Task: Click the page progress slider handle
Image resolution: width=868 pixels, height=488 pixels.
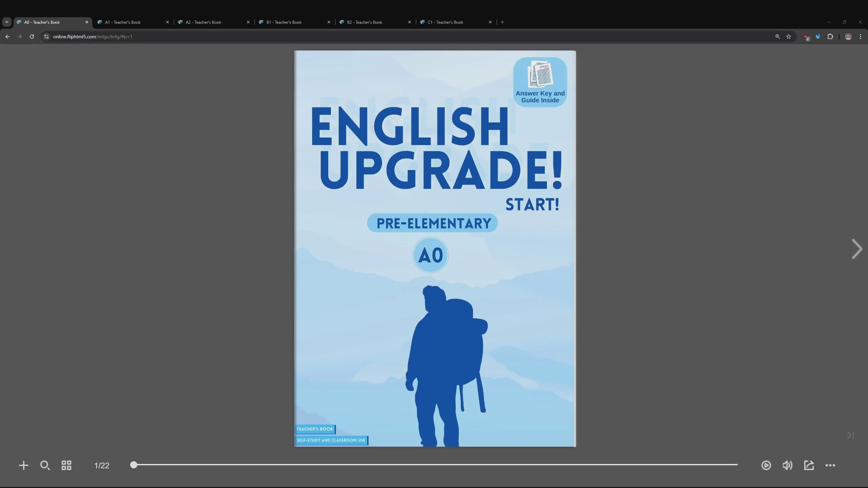Action: pyautogui.click(x=134, y=465)
